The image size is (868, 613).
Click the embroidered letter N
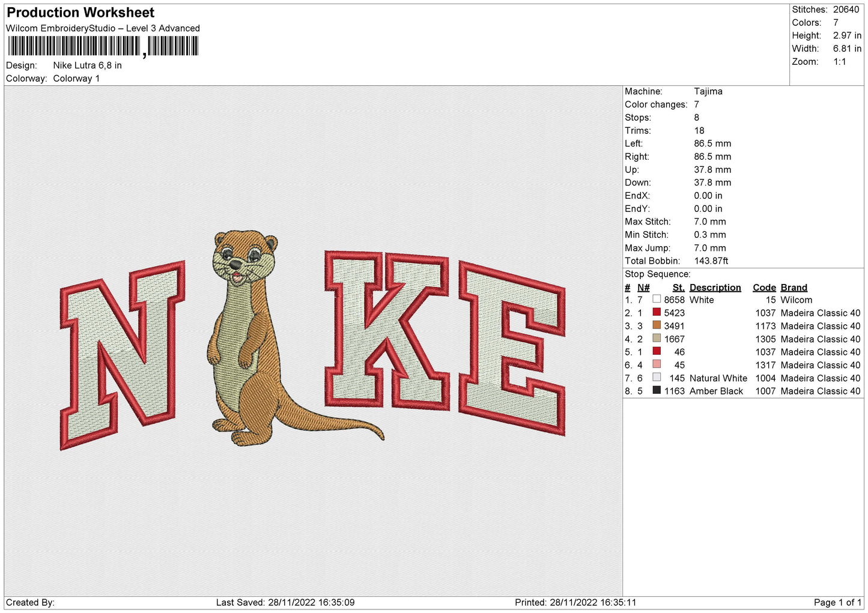122,355
